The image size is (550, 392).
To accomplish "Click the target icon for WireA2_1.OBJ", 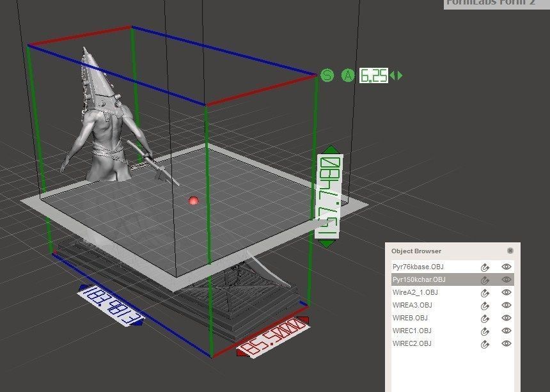I will pyautogui.click(x=485, y=293).
